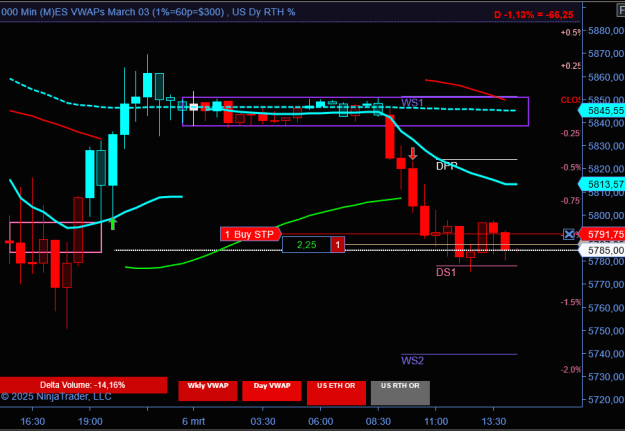The width and height of the screenshot is (625, 431).
Task: Select the green up arrow chart marker
Action: (x=113, y=223)
